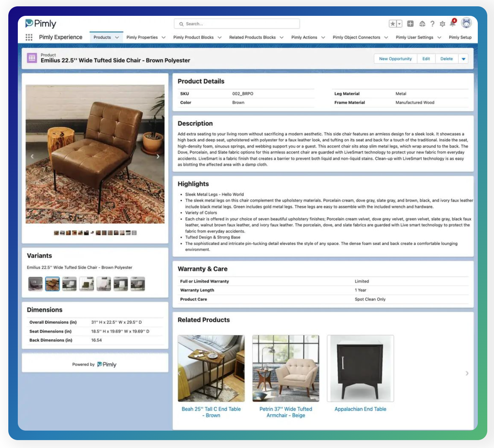Click the global actions plus icon

pos(410,24)
